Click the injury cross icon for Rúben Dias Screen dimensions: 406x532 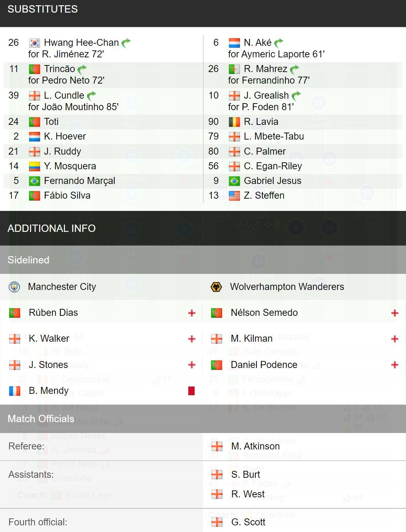[191, 313]
